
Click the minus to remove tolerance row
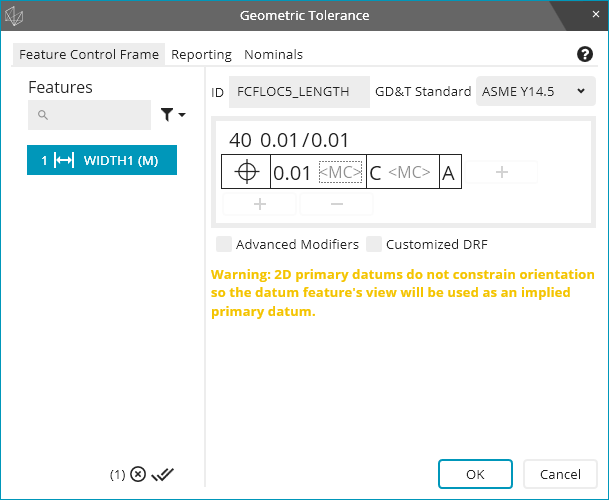(x=336, y=203)
